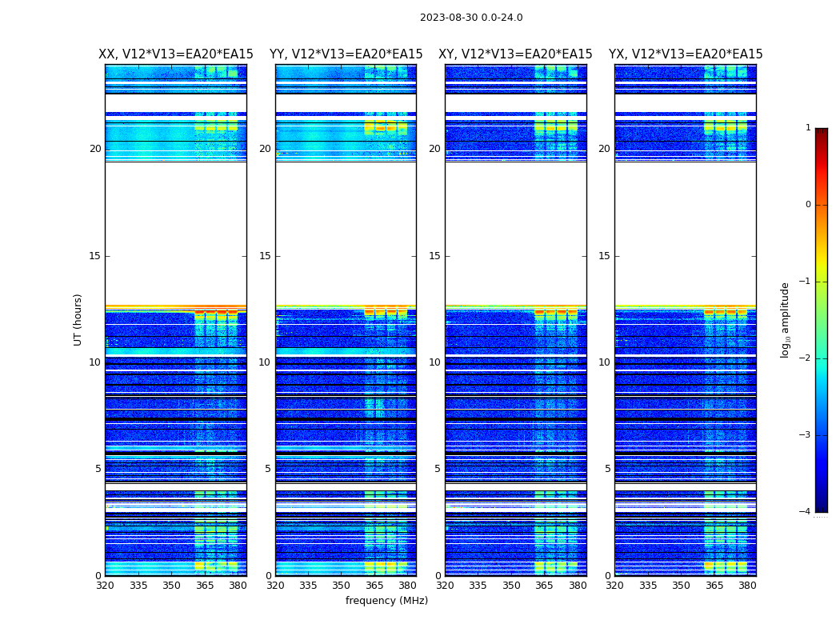Select the colorbar "0" tick label
Image resolution: width=840 pixels, height=640 pixels.
pos(807,205)
